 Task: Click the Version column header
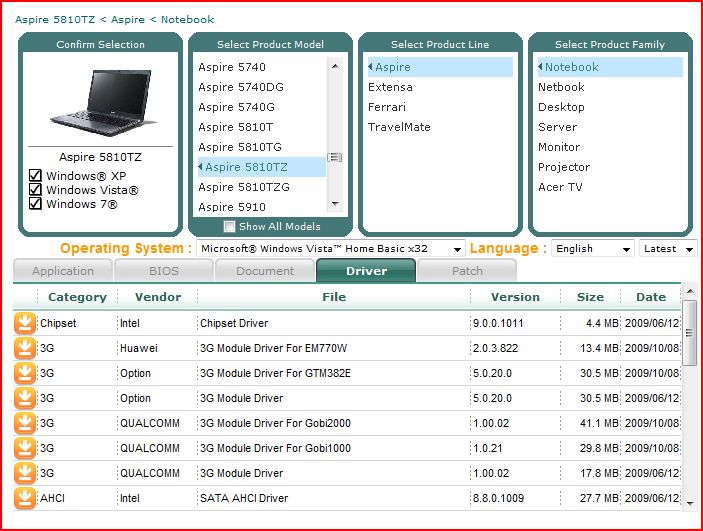[515, 297]
